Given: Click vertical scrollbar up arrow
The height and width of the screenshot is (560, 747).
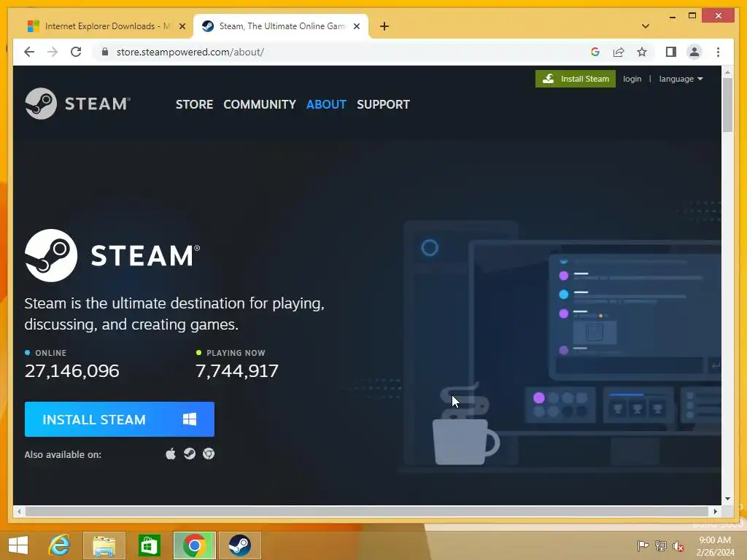Looking at the screenshot, I should pos(727,72).
